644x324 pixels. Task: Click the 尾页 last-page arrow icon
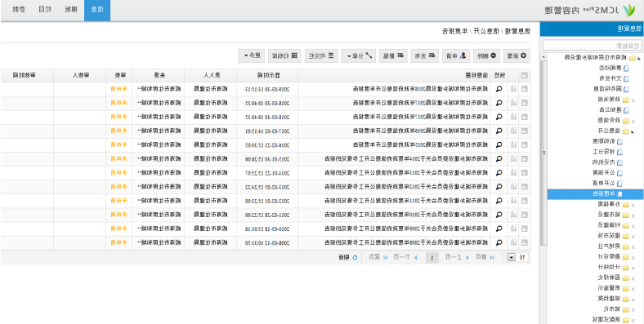click(386, 257)
